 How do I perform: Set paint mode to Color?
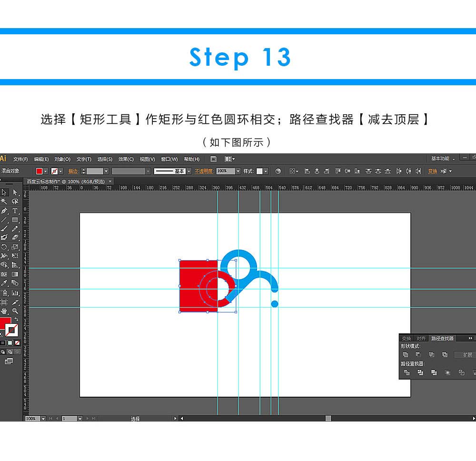3,343
